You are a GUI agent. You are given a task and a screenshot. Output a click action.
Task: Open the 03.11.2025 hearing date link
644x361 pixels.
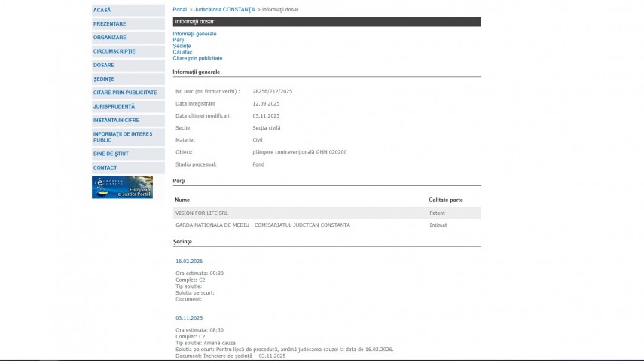pyautogui.click(x=189, y=318)
